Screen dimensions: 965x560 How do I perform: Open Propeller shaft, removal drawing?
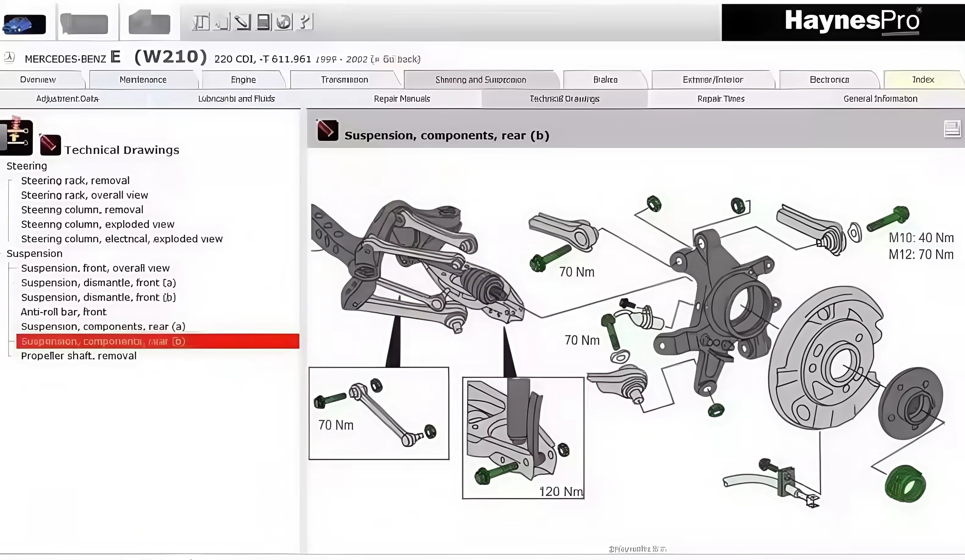(78, 356)
